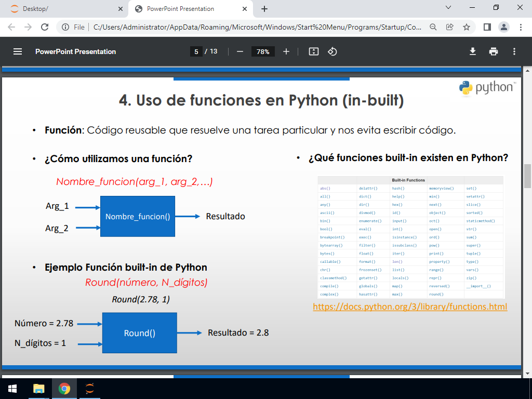Click the slide title "4. Uso de funciones en Python"
The image size is (532, 399).
click(x=261, y=100)
